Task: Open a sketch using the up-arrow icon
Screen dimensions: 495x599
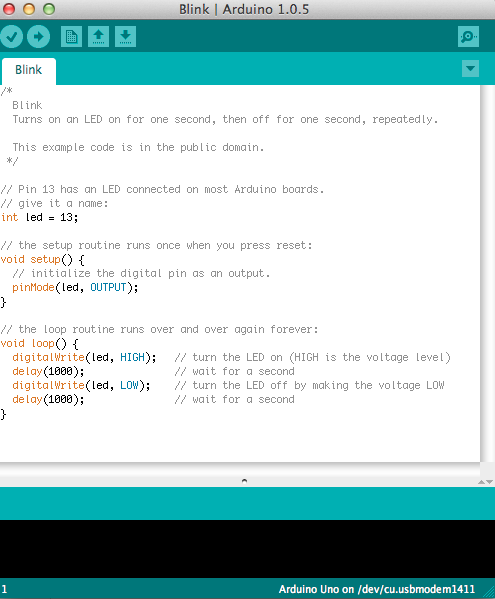Action: (99, 37)
